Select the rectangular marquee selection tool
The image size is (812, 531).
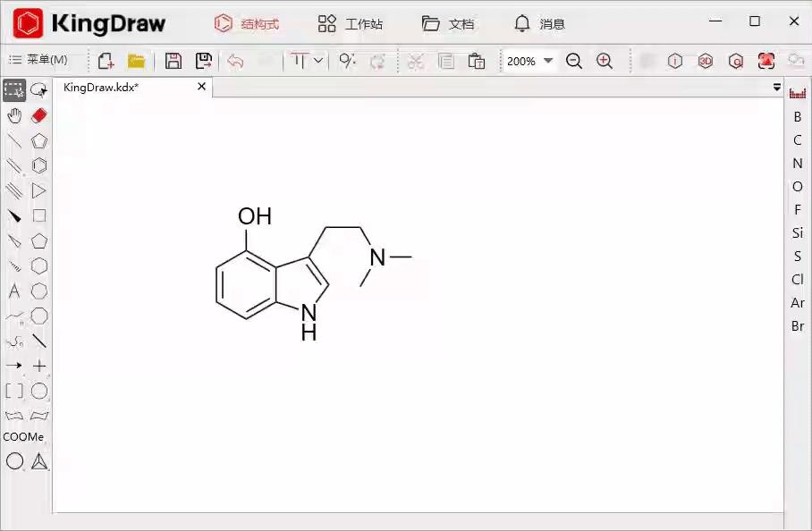tap(14, 90)
